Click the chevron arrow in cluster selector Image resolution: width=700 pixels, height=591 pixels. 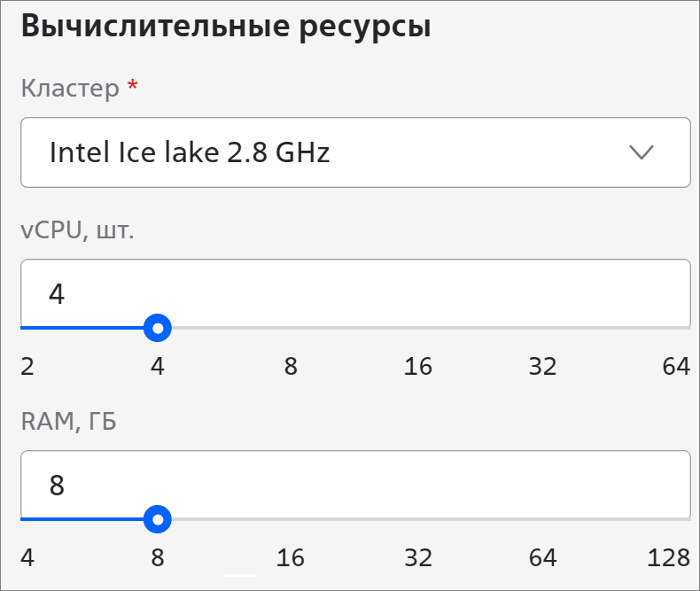click(641, 152)
